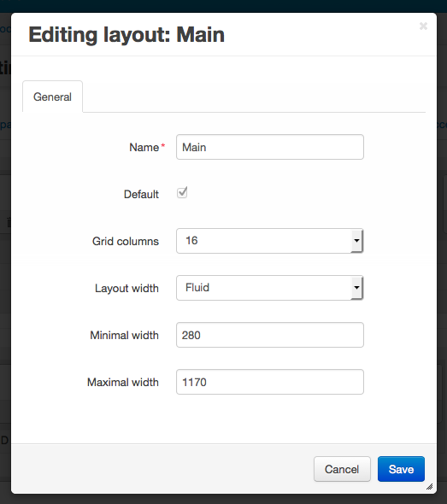The width and height of the screenshot is (447, 504).
Task: Click the dialog resize grip icon
Action: click(x=430, y=487)
